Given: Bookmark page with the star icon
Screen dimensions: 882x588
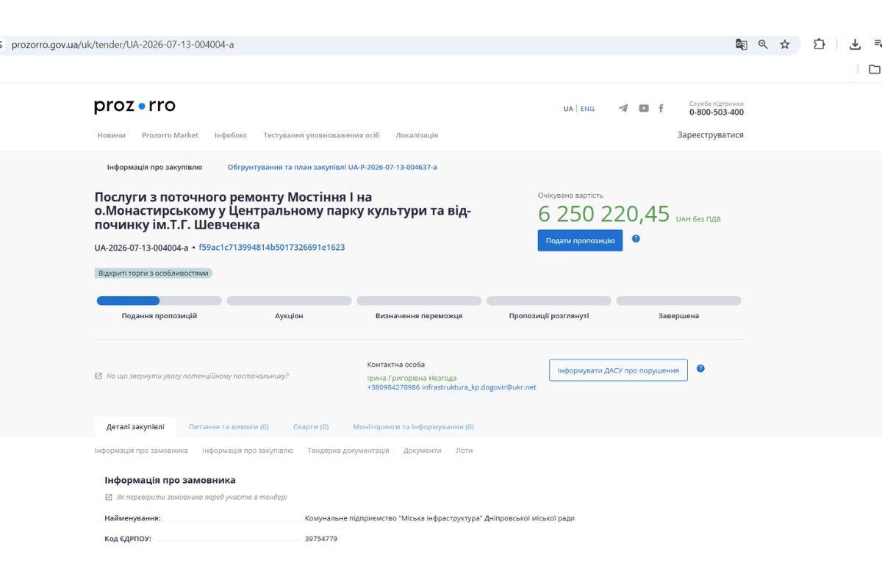Looking at the screenshot, I should pyautogui.click(x=785, y=45).
